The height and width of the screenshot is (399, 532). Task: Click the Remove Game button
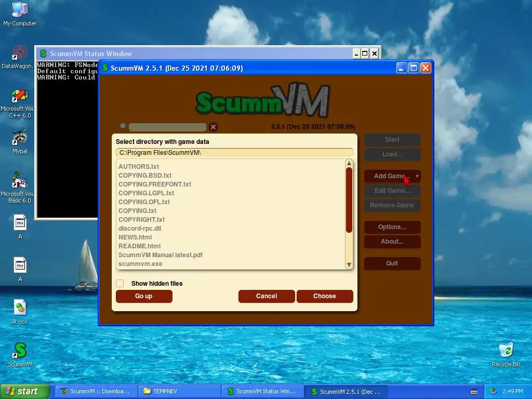(x=392, y=205)
